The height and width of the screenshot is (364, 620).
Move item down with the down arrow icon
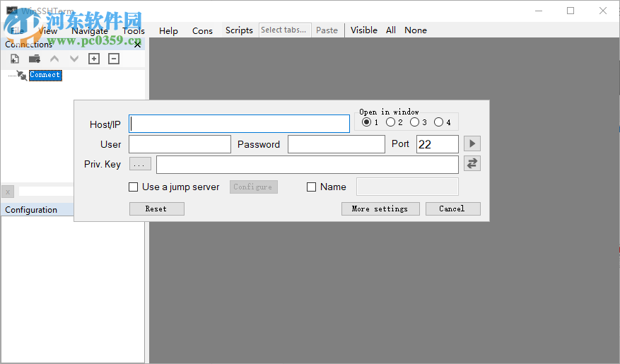pos(74,59)
